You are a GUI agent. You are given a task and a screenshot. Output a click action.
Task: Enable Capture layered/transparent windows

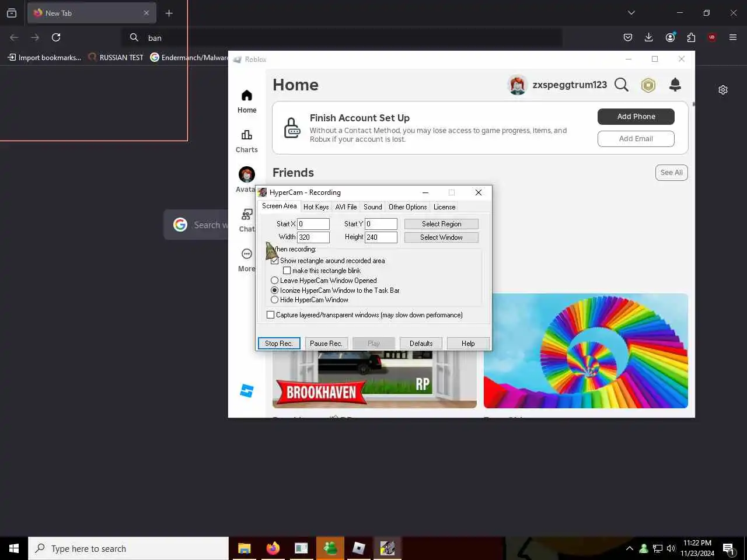pos(365,315)
